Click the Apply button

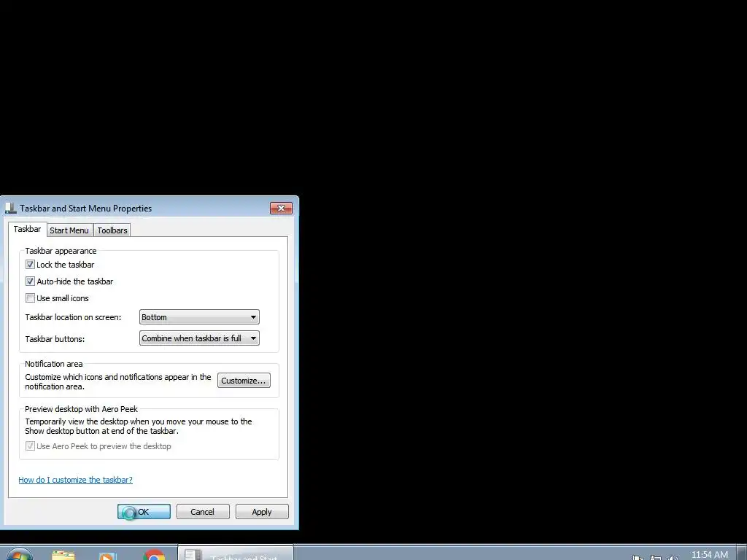tap(262, 512)
